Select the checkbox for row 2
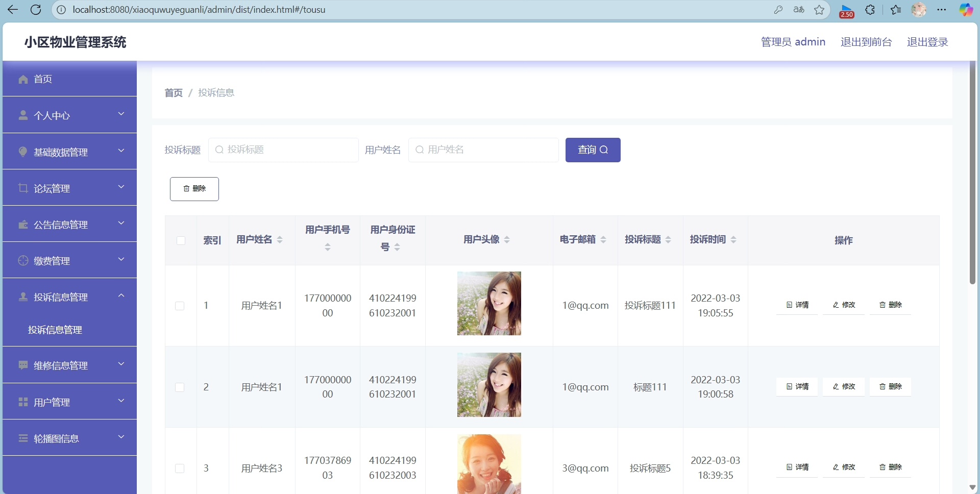This screenshot has height=494, width=980. (180, 387)
